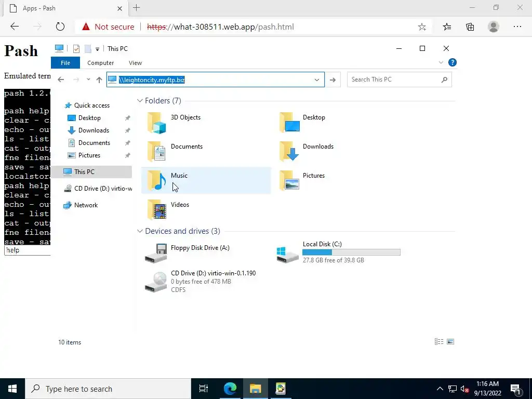
Task: Open the File ribbon tab
Action: 65,63
